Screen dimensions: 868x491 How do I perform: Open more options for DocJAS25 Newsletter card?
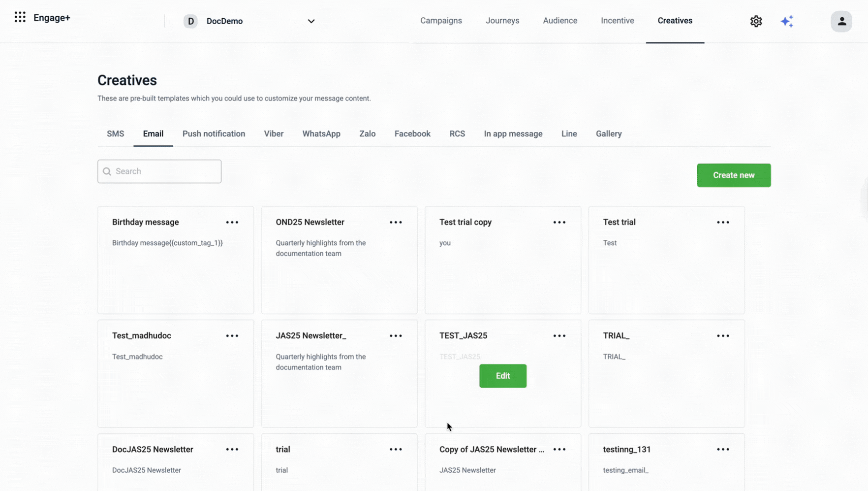click(232, 450)
